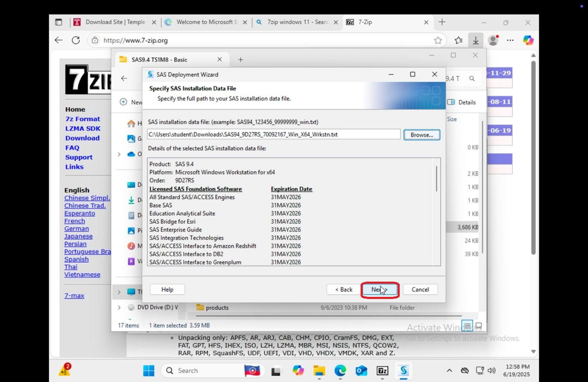The image size is (588, 382).
Task: Select DVD Drive (D:) in Explorer sidebar
Action: [153, 307]
